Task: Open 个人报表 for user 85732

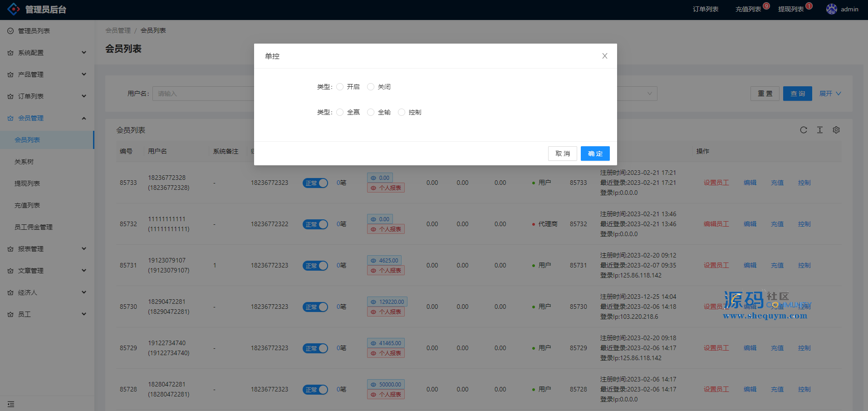Action: 386,229
